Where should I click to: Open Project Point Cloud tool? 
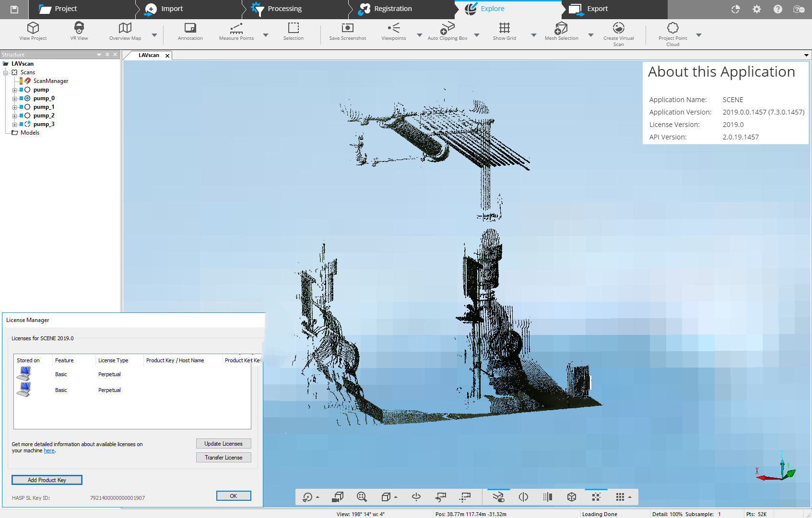(673, 34)
